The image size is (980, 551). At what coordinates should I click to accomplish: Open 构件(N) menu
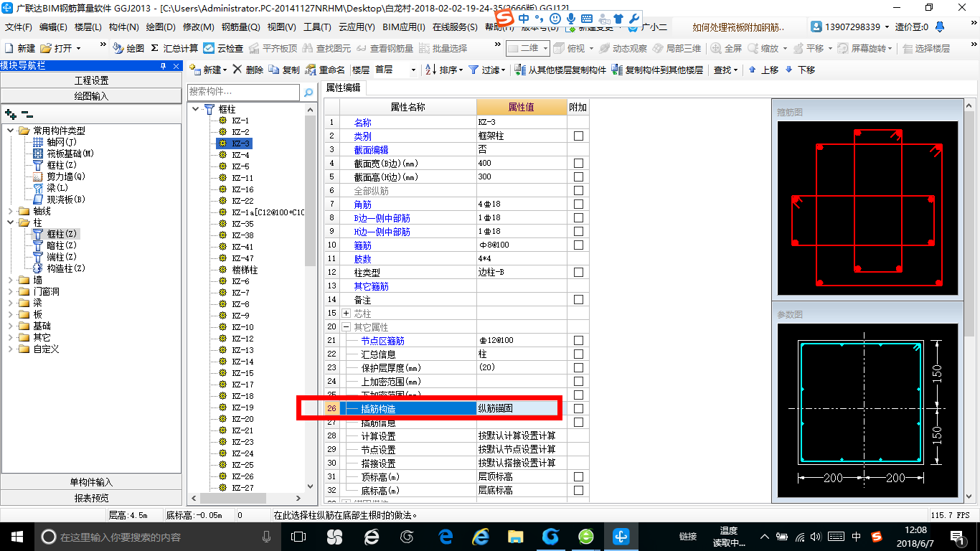(124, 27)
